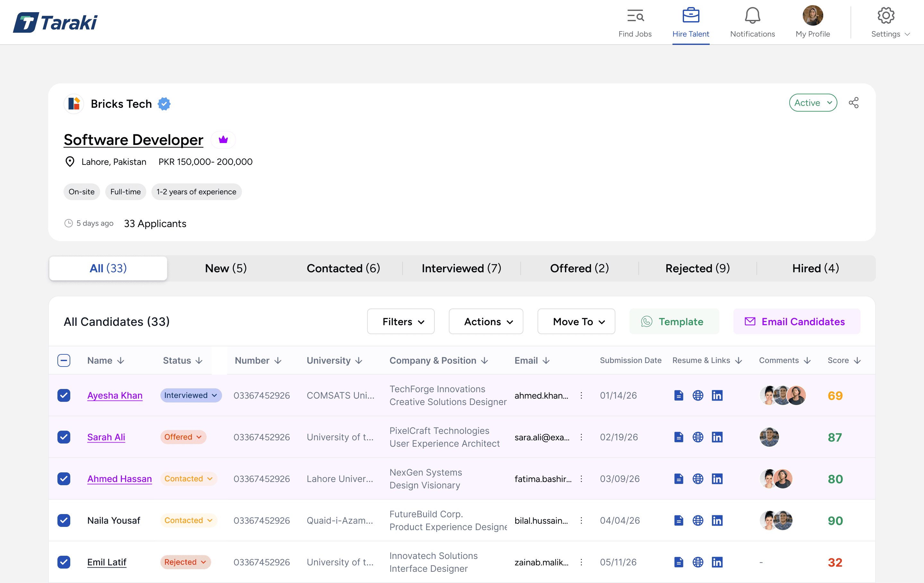Image resolution: width=924 pixels, height=583 pixels.
Task: Click the share icon next to Active status
Action: [x=854, y=102]
